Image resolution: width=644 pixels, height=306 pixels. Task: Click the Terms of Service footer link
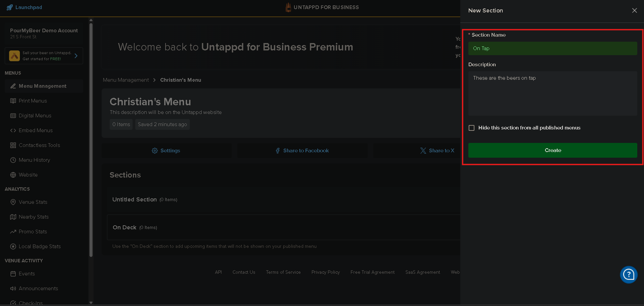tap(283, 272)
